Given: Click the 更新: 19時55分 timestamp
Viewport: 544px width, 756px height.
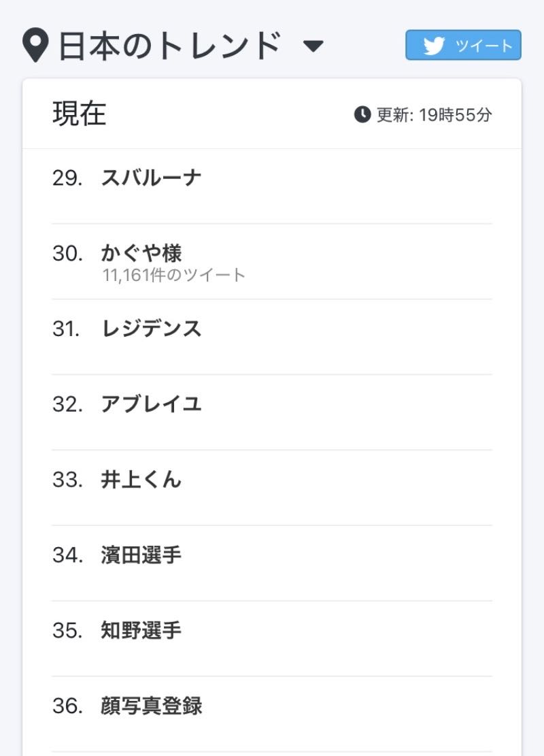Looking at the screenshot, I should point(434,115).
